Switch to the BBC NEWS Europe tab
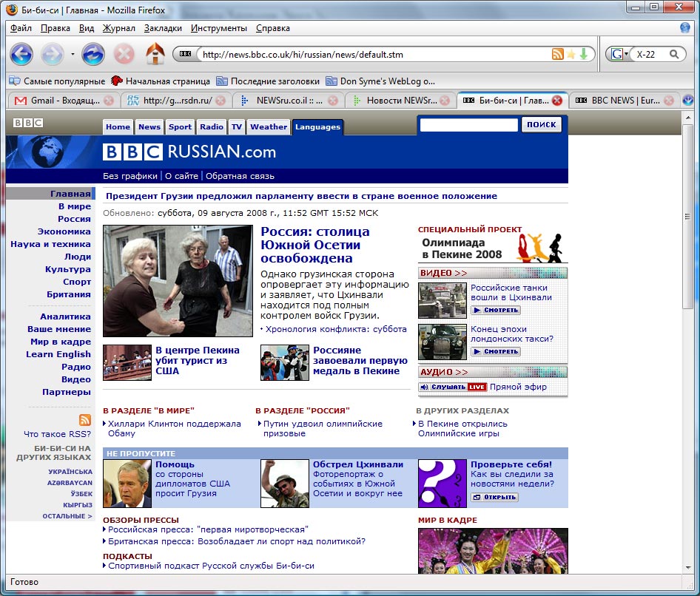 tap(624, 101)
